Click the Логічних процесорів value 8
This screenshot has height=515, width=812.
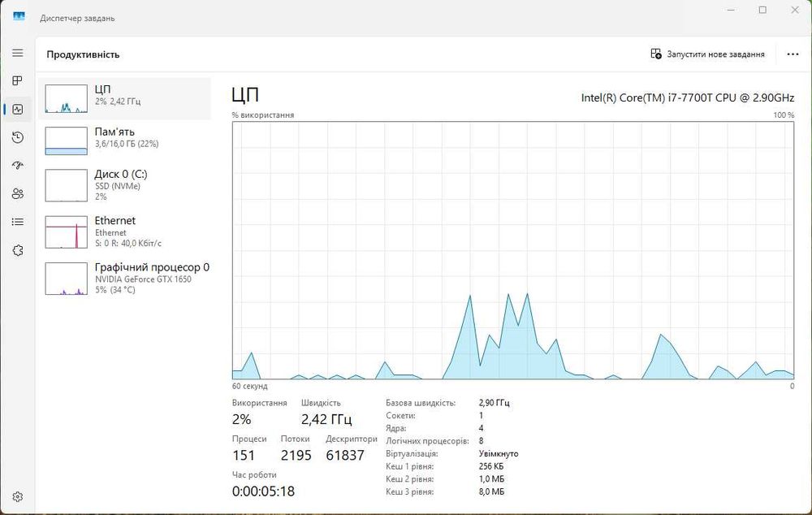pos(481,441)
